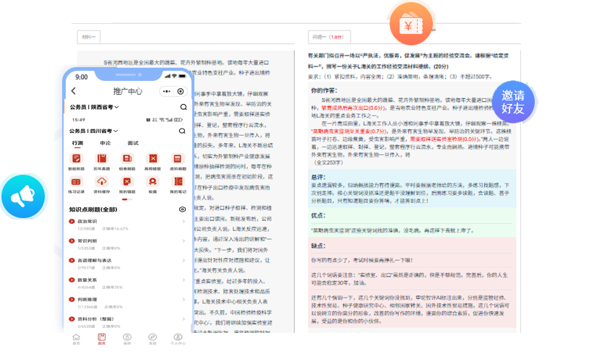594x364 pixels.
Task: Expand the 言语理解与表达 row chevron
Action: click(184, 260)
